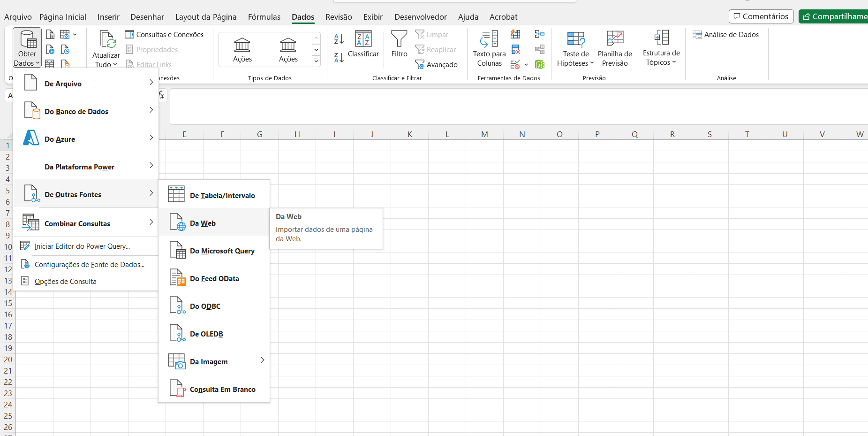Select Consulta Em Branco
This screenshot has height=436, width=868.
click(x=214, y=389)
